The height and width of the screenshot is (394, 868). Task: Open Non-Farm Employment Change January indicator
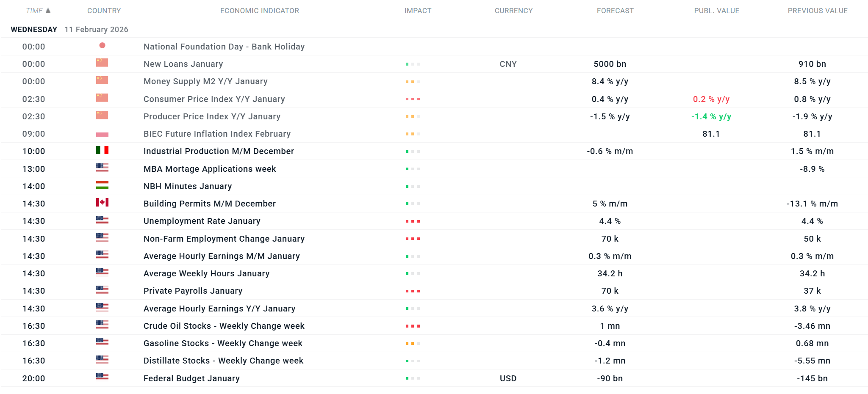click(224, 239)
